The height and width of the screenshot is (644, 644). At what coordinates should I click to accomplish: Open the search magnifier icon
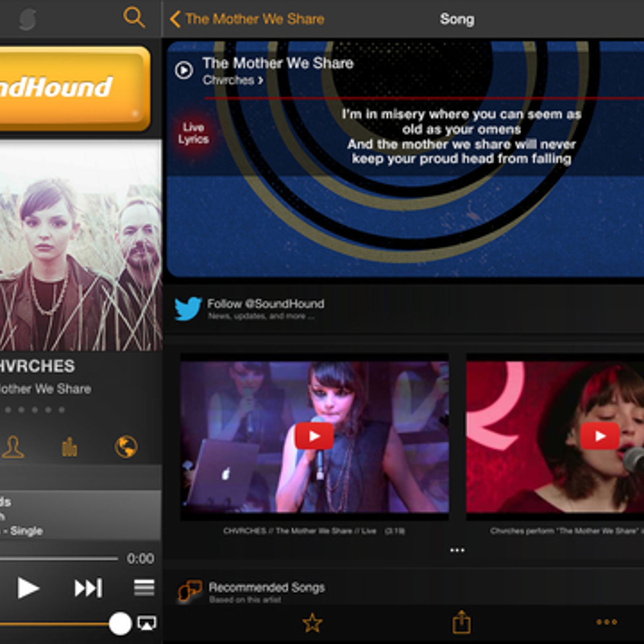coord(134,18)
